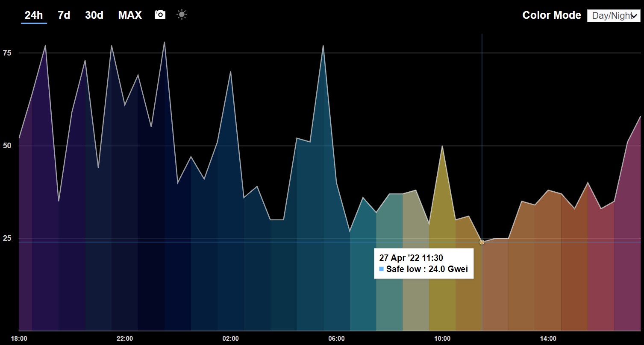
Task: Click the Color Mode label
Action: 552,15
